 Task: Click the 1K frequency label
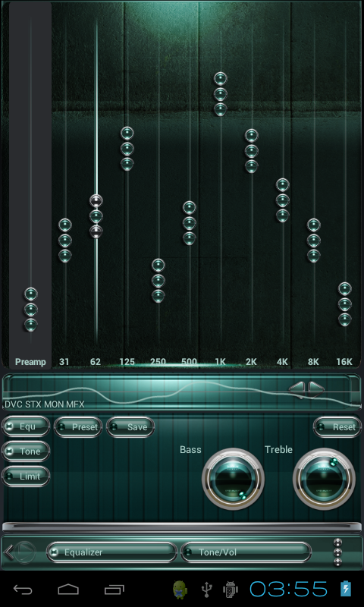(x=220, y=362)
